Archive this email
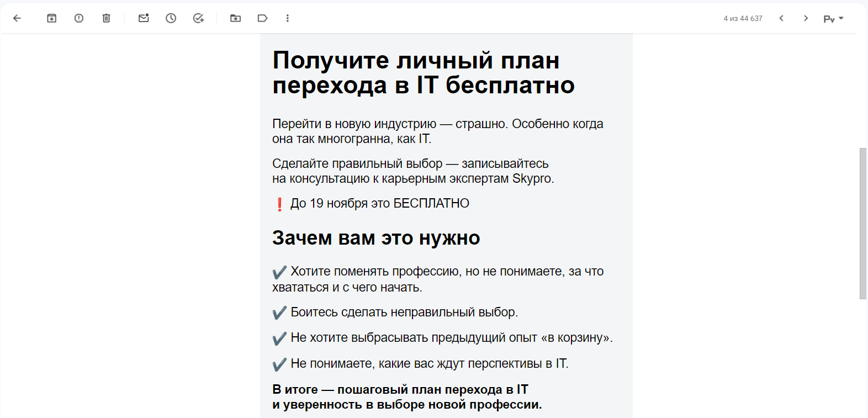This screenshot has height=418, width=868. pyautogui.click(x=51, y=18)
